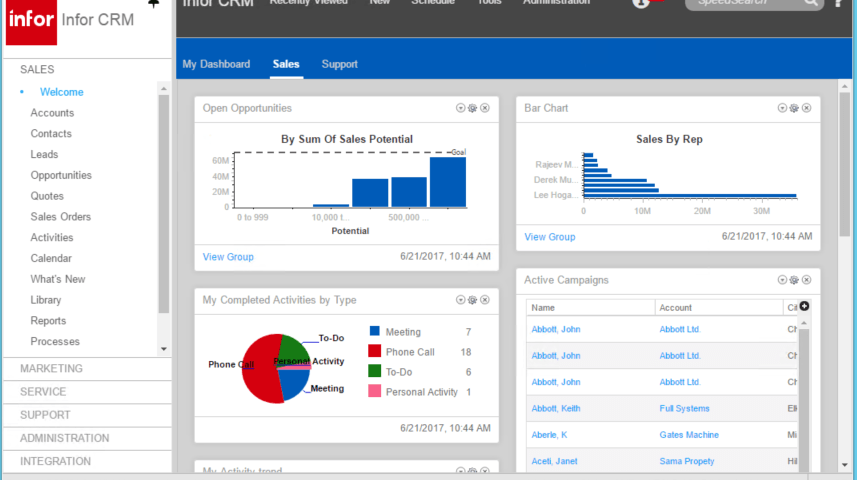Collapse My Completed Activities by Type widget
Screen dimensions: 857x480
pos(460,300)
